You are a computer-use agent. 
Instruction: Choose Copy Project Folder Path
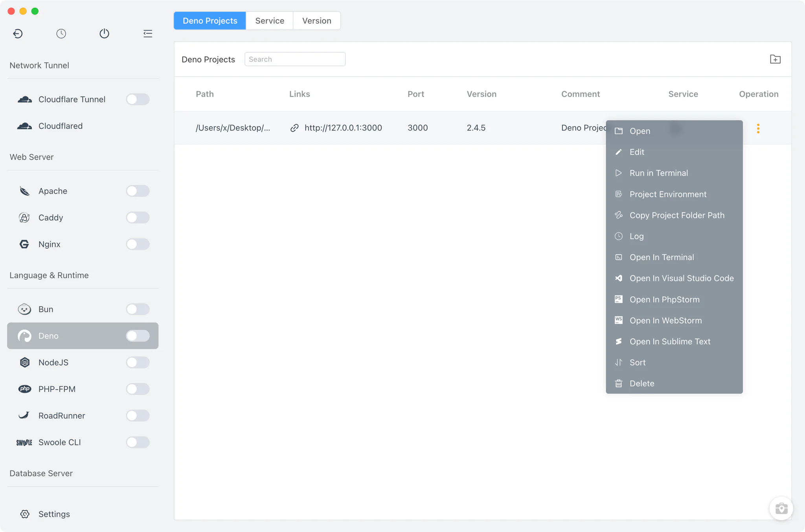point(674,215)
